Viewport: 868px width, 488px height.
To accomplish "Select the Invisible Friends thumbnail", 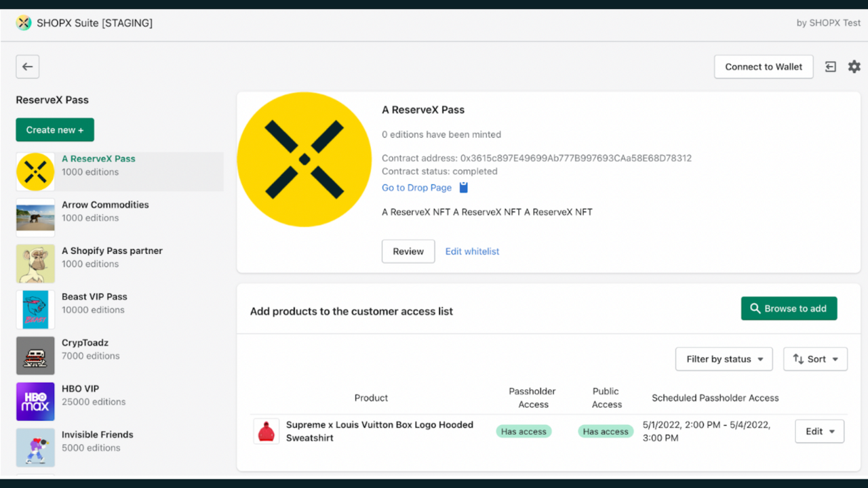I will (35, 447).
